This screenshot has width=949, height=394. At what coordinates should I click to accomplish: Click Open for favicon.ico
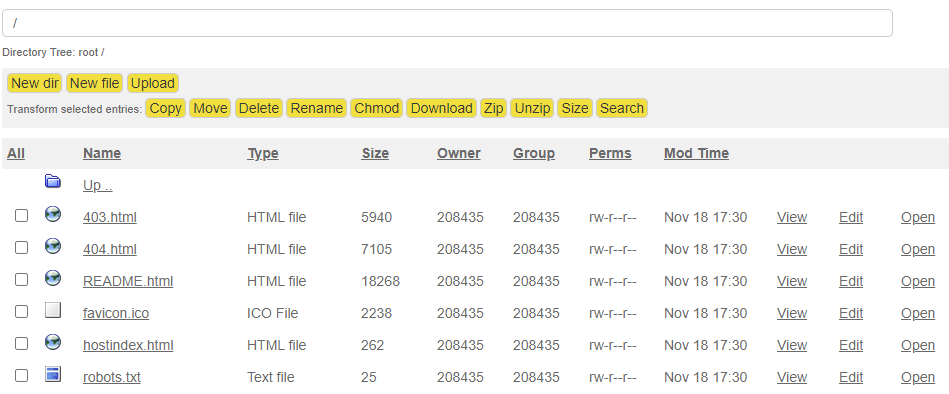click(x=918, y=314)
